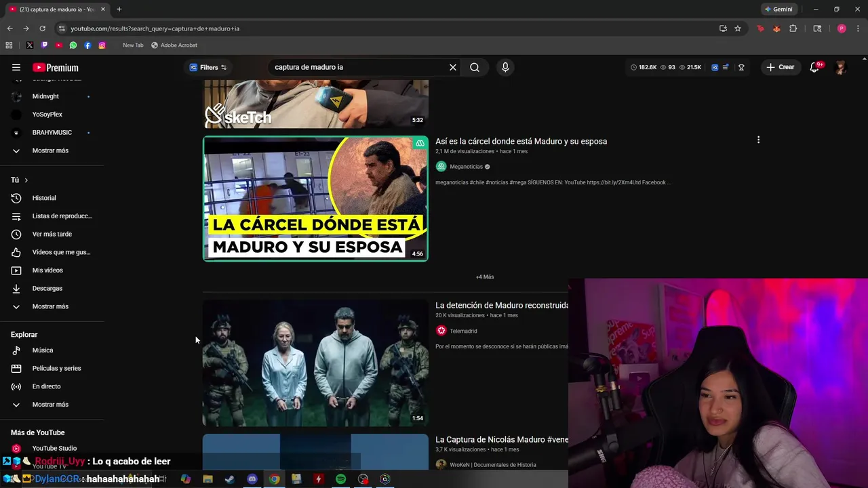Open the X bookmark in bookmarks bar
This screenshot has height=488, width=868.
pyautogui.click(x=29, y=45)
